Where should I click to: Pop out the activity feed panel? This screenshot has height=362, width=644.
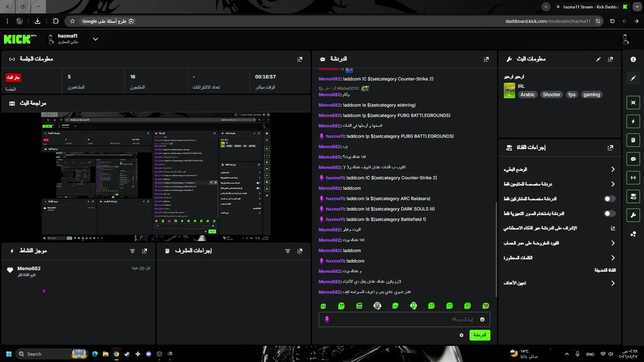pos(144,250)
